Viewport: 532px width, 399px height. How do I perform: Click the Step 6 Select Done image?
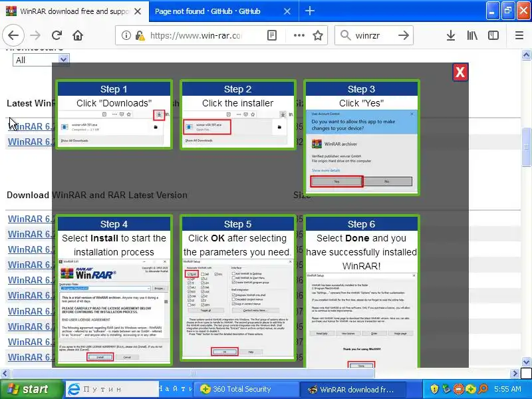[362, 292]
